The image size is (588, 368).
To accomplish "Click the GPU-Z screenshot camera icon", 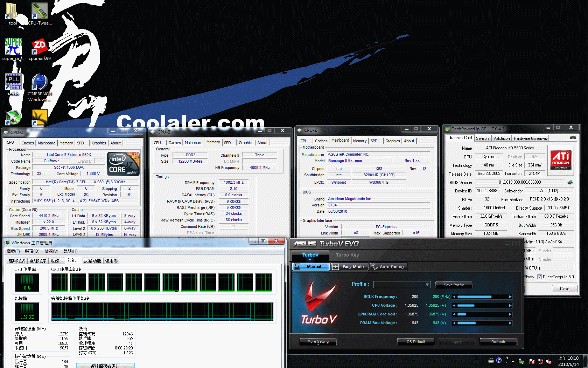I will pyautogui.click(x=573, y=138).
